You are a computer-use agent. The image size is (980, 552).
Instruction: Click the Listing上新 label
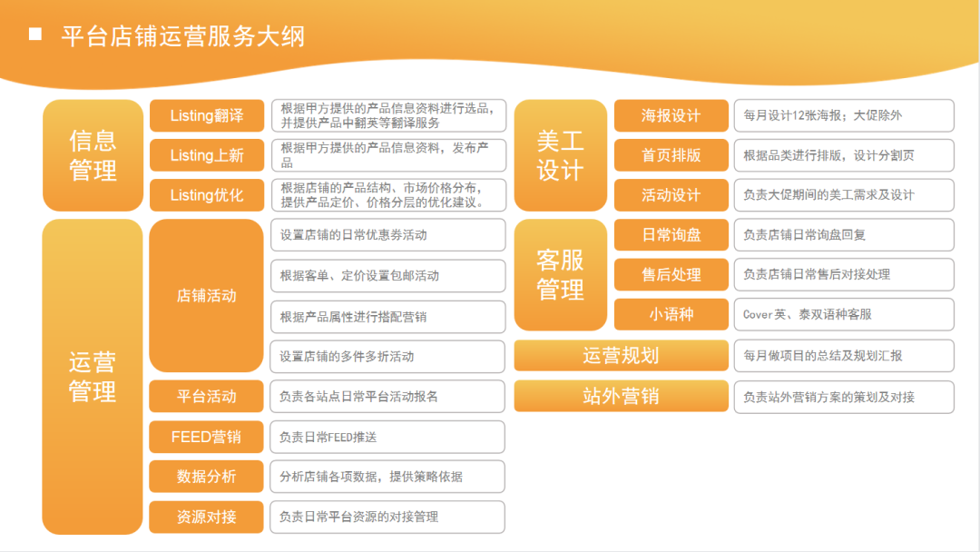coord(206,155)
